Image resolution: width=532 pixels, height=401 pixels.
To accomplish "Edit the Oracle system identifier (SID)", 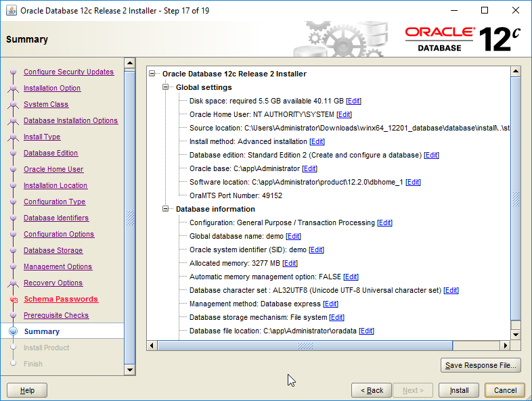I will pos(316,250).
